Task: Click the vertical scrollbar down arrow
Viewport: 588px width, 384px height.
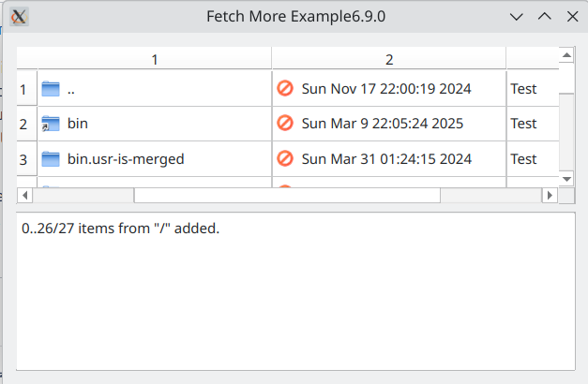Action: click(566, 179)
